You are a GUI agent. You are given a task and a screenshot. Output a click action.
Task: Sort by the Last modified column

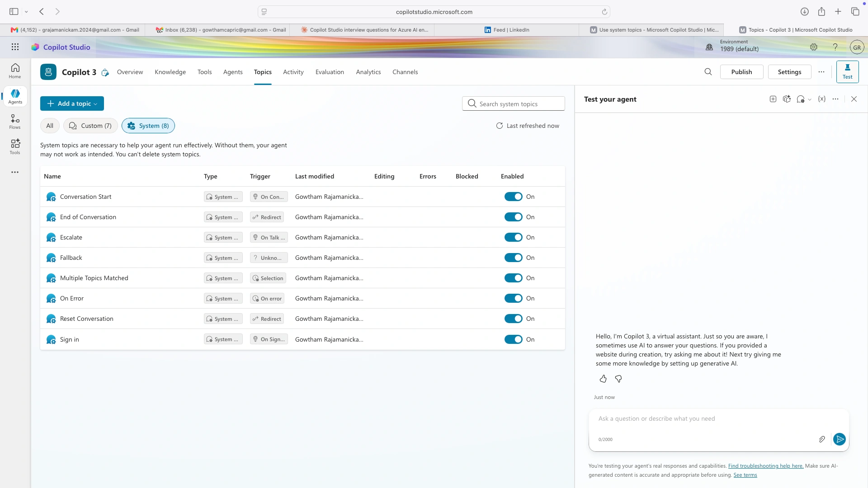(x=315, y=176)
